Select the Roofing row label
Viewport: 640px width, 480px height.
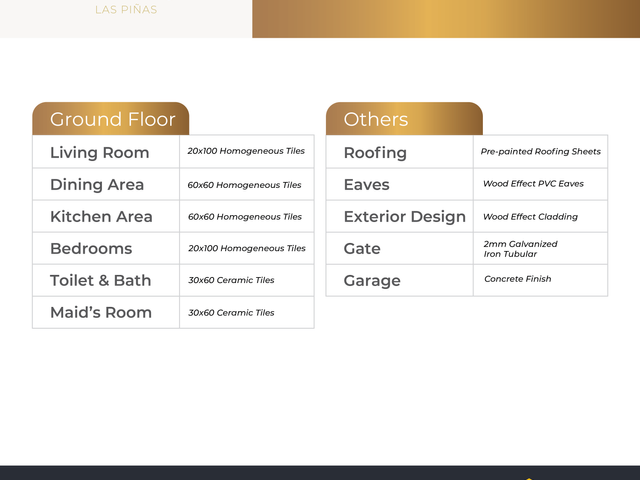point(375,153)
